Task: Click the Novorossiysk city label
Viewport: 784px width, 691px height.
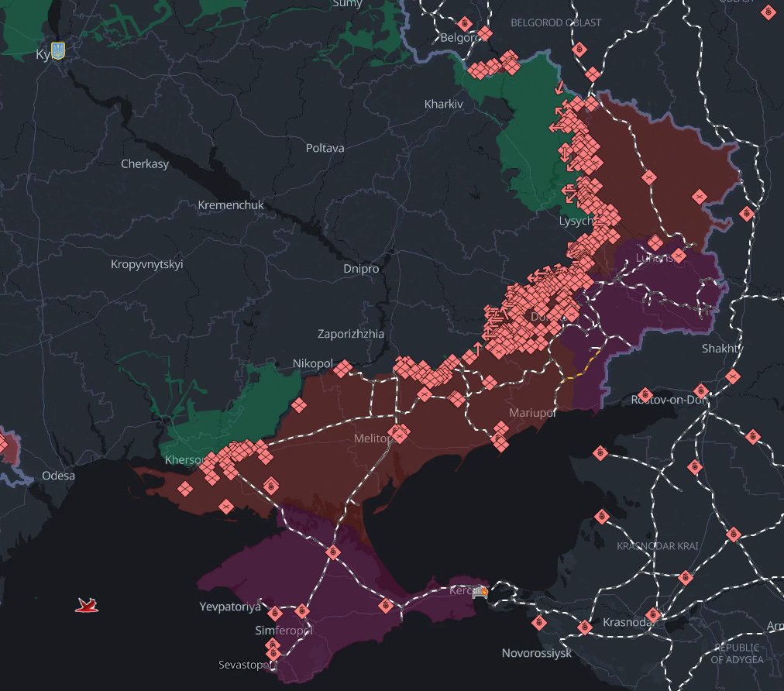Action: 537,653
